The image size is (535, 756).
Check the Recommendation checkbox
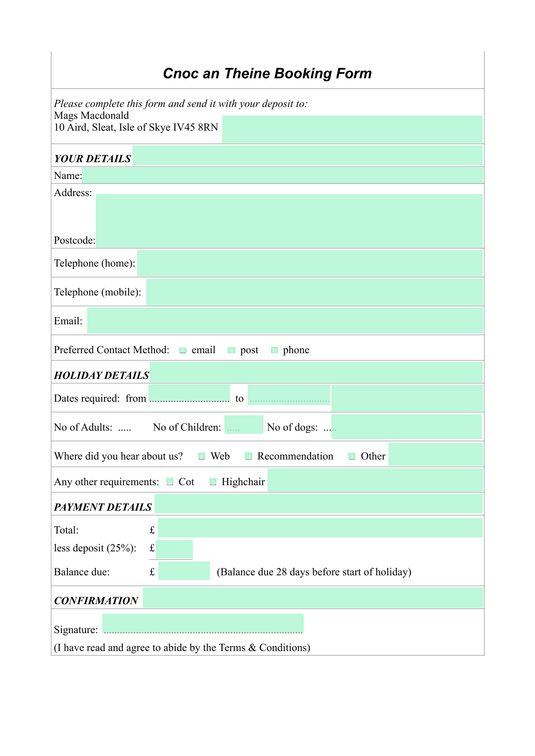tap(249, 456)
